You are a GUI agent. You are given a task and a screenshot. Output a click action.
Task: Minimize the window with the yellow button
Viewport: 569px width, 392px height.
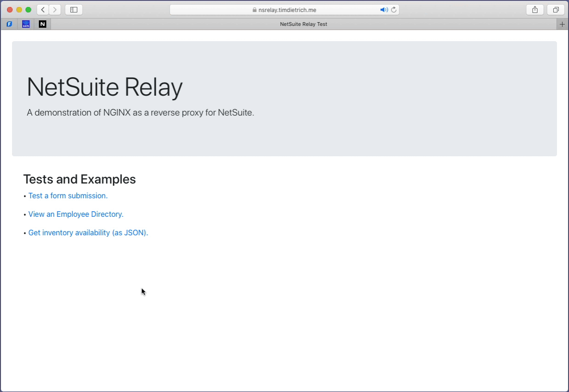[x=19, y=10]
